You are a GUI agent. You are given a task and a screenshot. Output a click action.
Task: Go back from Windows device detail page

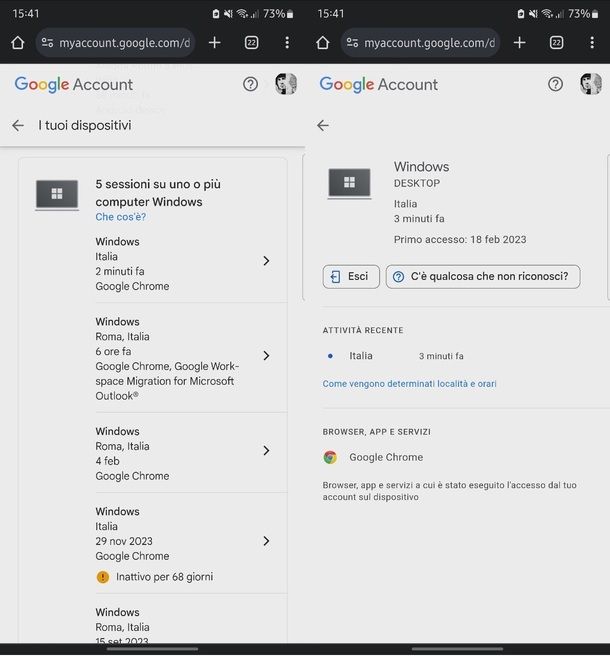click(323, 125)
